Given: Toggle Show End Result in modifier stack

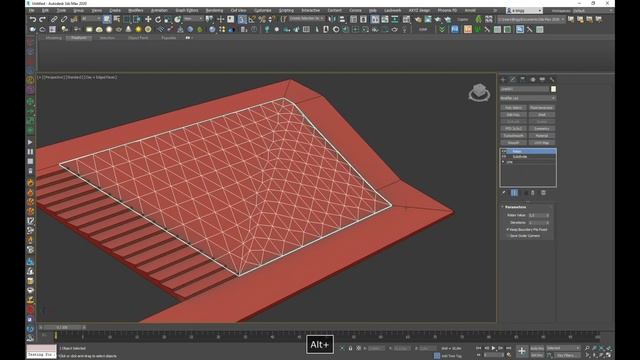Looking at the screenshot, I should click(514, 193).
